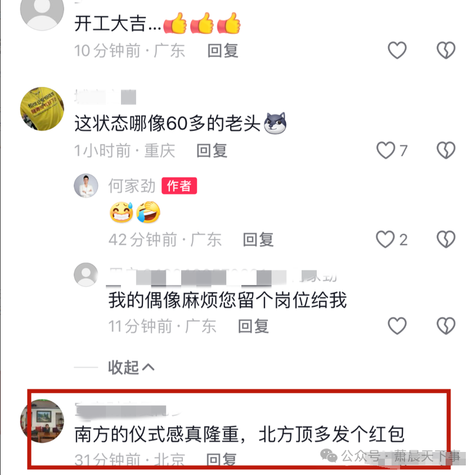The width and height of the screenshot is (476, 475).
Task: Open 何家劲 username link
Action: coord(132,186)
